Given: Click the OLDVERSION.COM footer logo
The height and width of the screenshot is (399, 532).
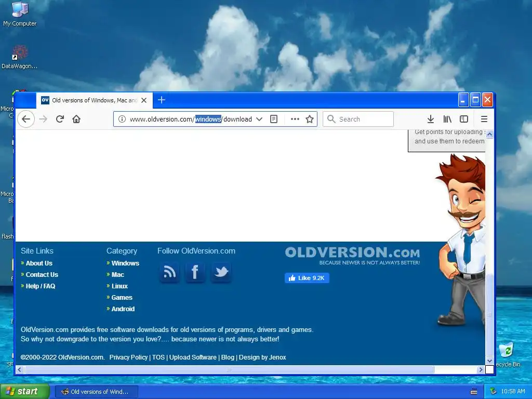Looking at the screenshot, I should click(352, 256).
